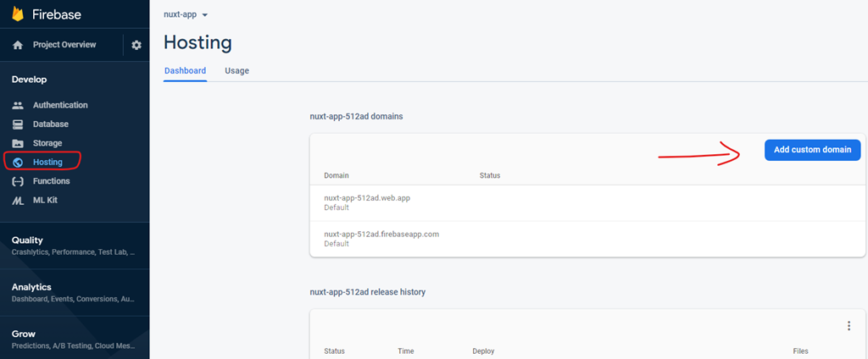
Task: Click the Database icon in sidebar
Action: point(18,124)
